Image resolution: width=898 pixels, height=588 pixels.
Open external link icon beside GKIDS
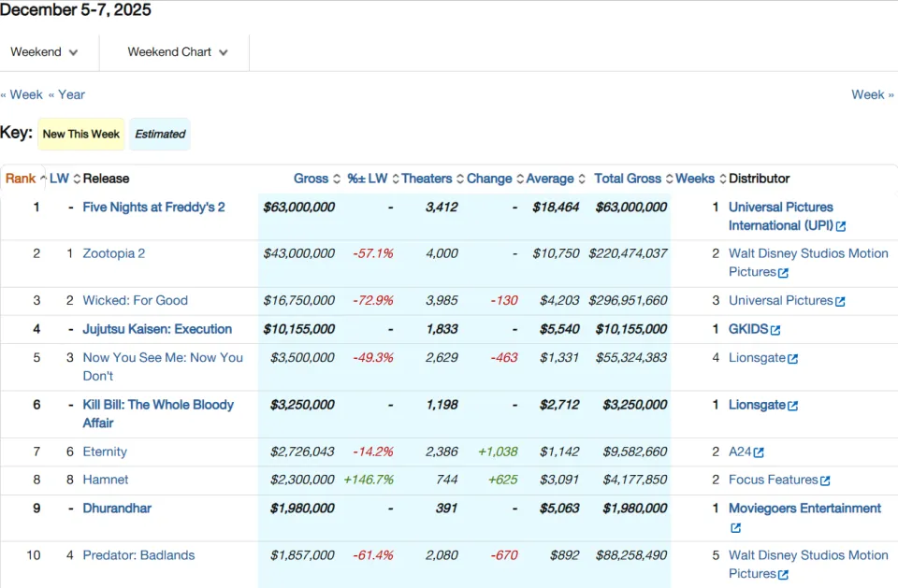pyautogui.click(x=775, y=330)
